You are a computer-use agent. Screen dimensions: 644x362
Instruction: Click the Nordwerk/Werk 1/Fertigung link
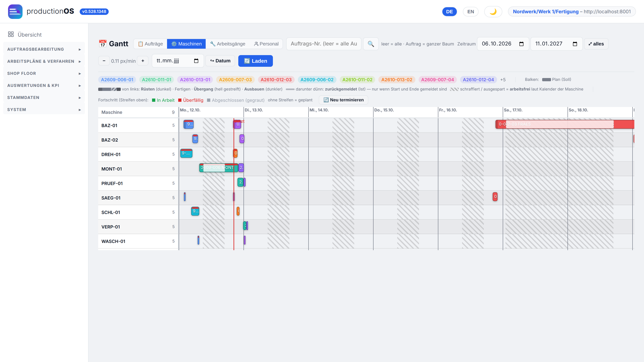click(546, 11)
